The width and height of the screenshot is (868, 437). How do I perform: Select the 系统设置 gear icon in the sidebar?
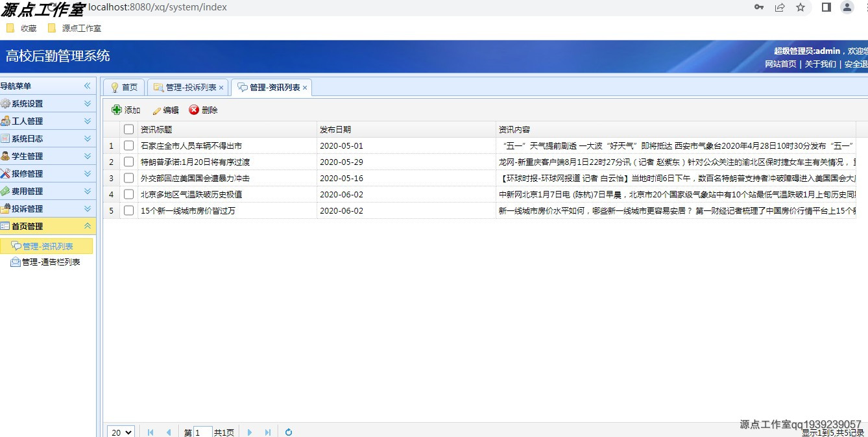[7, 103]
